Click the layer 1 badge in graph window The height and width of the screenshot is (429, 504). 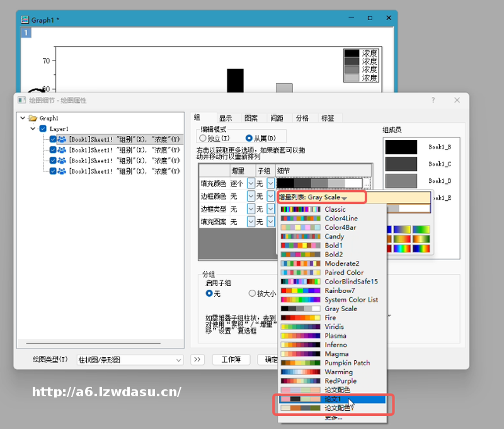coord(26,33)
